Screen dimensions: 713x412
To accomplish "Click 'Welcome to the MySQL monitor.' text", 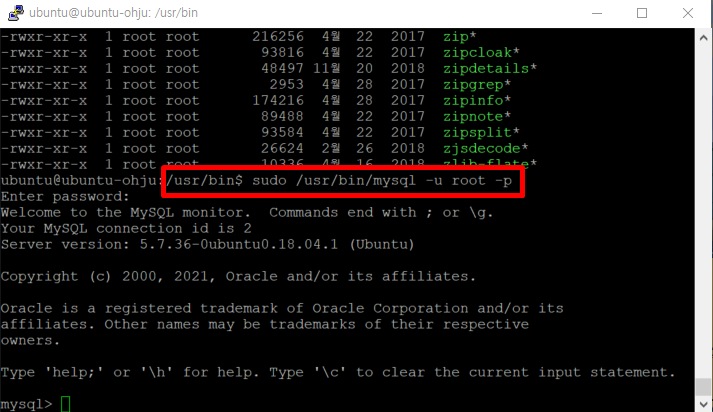I will (126, 213).
